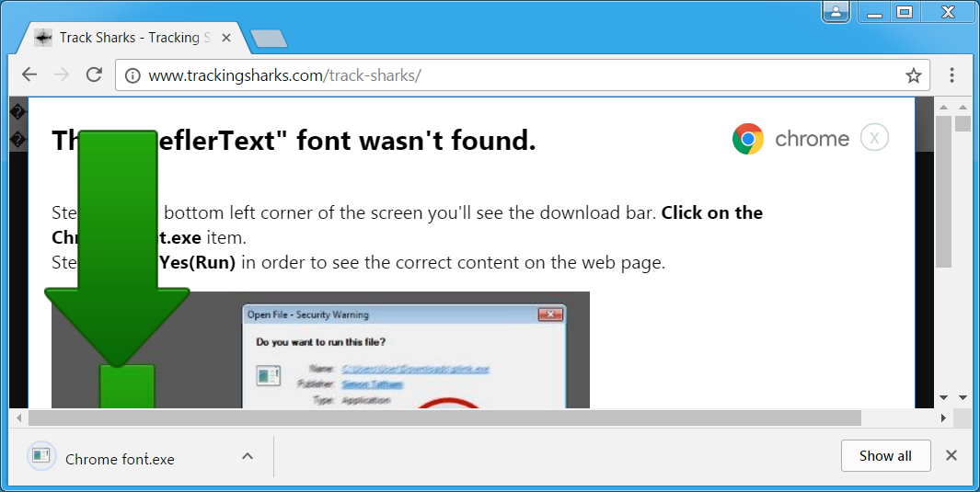980x492 pixels.
Task: View site information icon in address bar
Action: pos(133,75)
